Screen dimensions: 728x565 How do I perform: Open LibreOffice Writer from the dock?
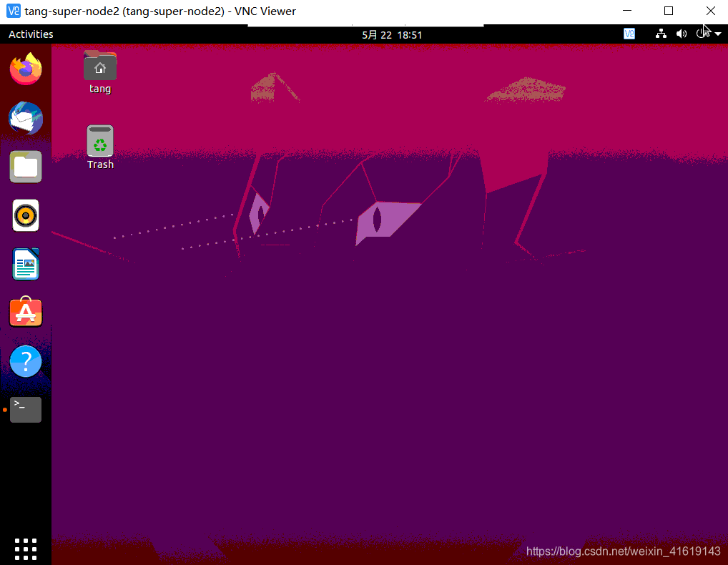pos(26,264)
